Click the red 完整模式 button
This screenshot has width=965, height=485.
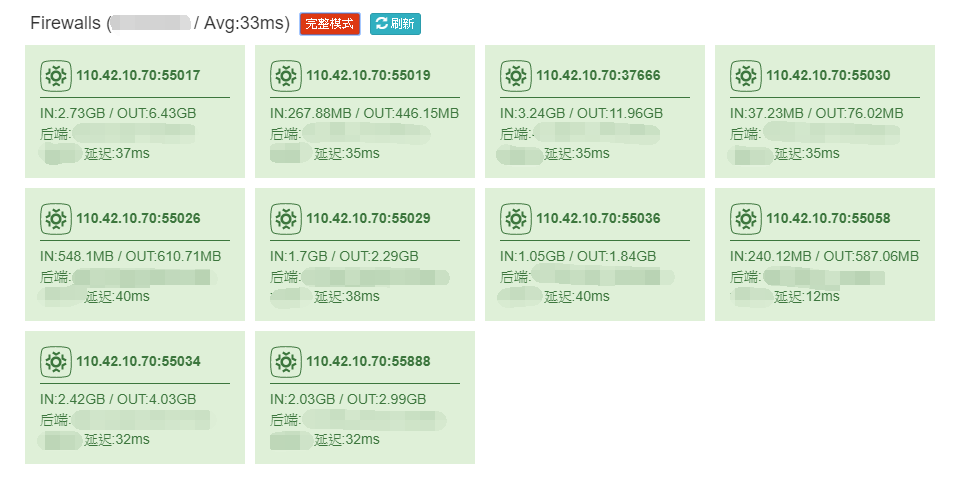coord(330,24)
